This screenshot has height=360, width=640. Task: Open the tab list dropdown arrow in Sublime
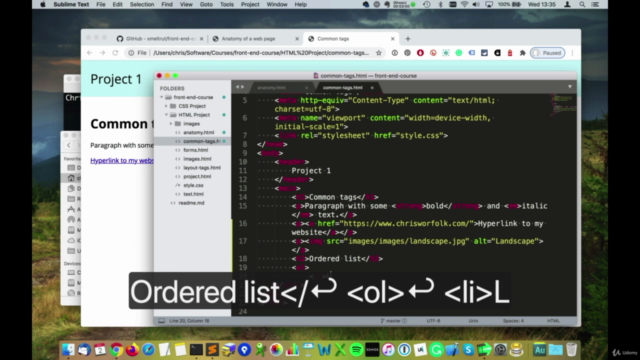point(570,87)
